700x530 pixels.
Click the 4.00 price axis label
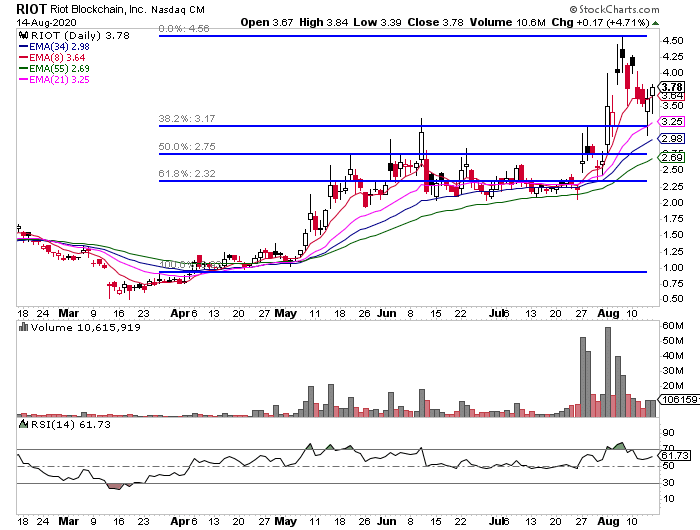point(672,73)
